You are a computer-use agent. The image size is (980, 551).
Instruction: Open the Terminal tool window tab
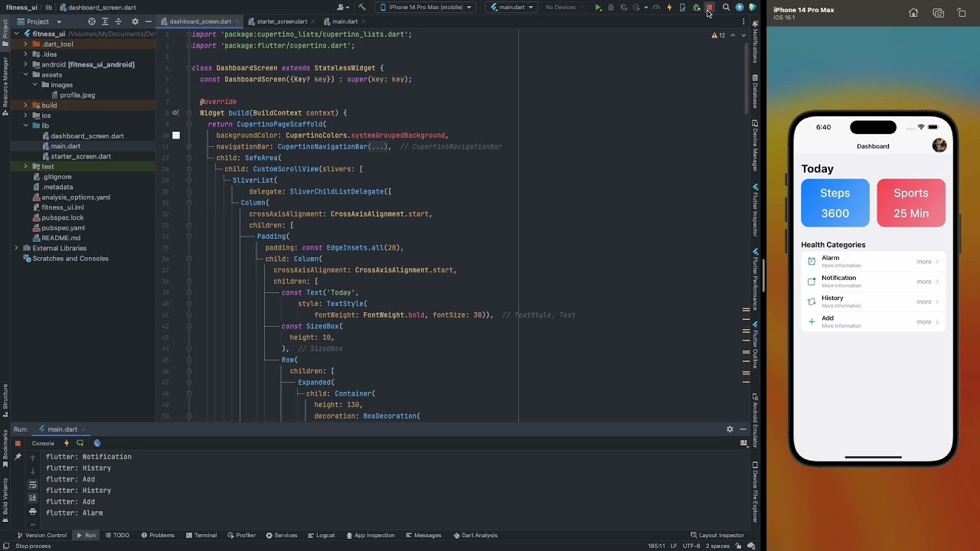[x=201, y=536]
